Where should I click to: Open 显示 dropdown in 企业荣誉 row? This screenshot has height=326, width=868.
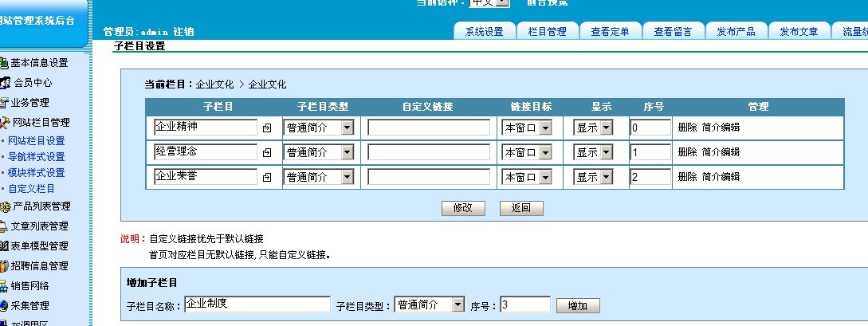606,177
